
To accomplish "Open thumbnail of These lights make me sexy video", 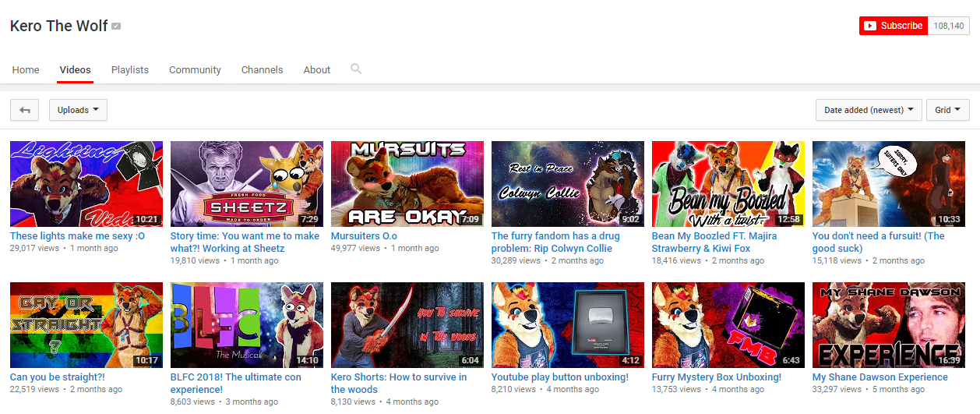I will [86, 184].
